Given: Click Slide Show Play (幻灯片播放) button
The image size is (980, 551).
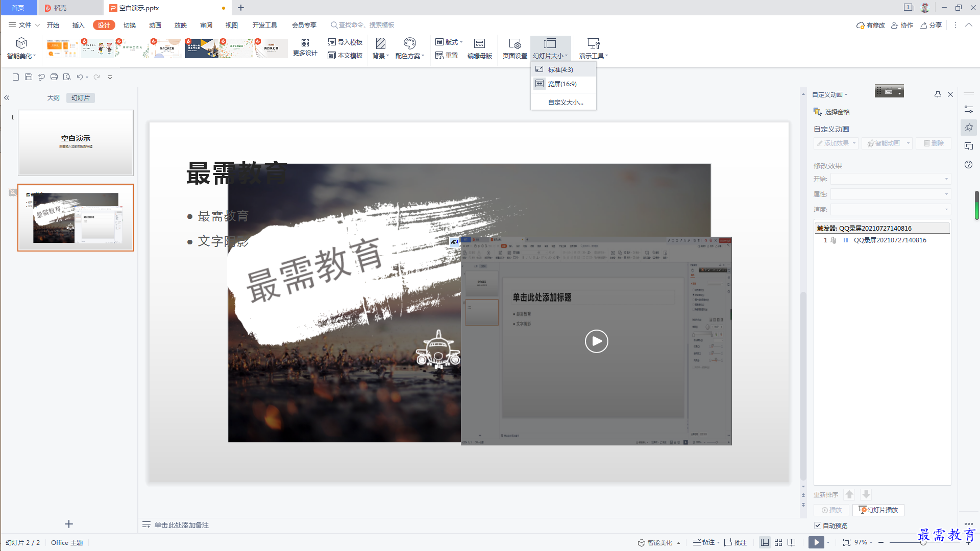Looking at the screenshot, I should [x=878, y=510].
